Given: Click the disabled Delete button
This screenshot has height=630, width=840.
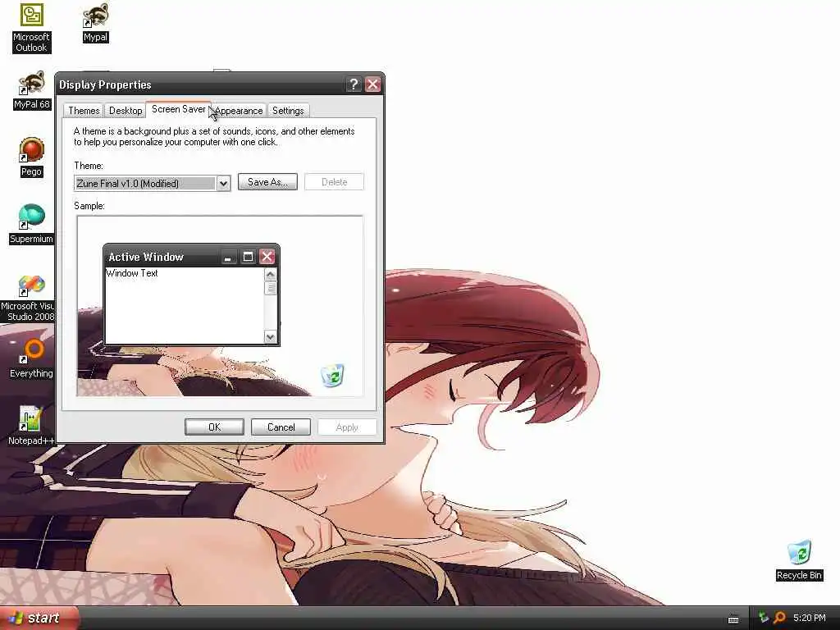Looking at the screenshot, I should 335,181.
